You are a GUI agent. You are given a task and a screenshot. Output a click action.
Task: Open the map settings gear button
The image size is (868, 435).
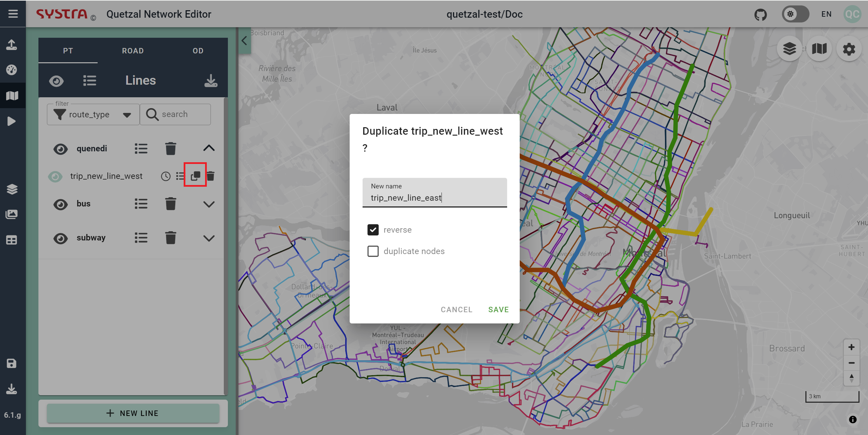(x=849, y=49)
